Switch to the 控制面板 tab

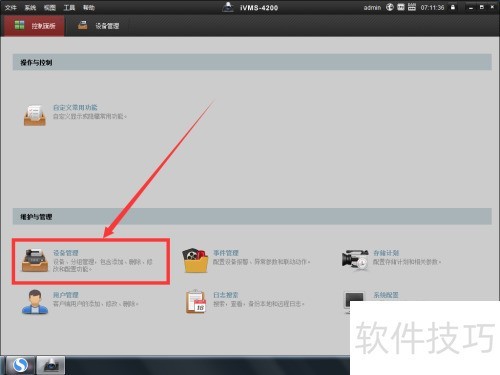(x=34, y=26)
